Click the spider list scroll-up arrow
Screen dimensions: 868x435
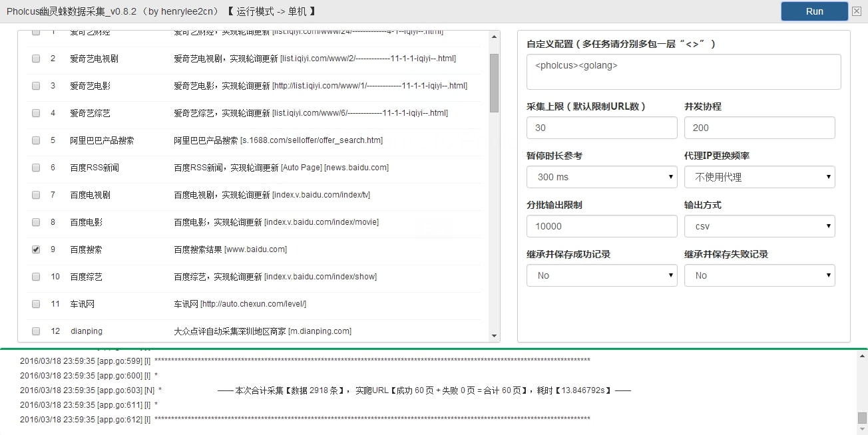494,37
